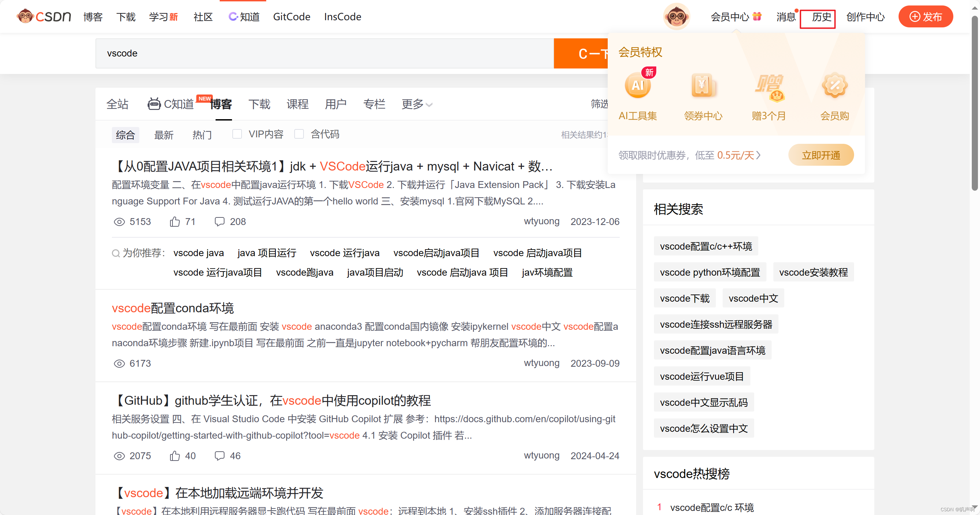Click the purple C icon beside 知道
The image size is (980, 515).
233,16
